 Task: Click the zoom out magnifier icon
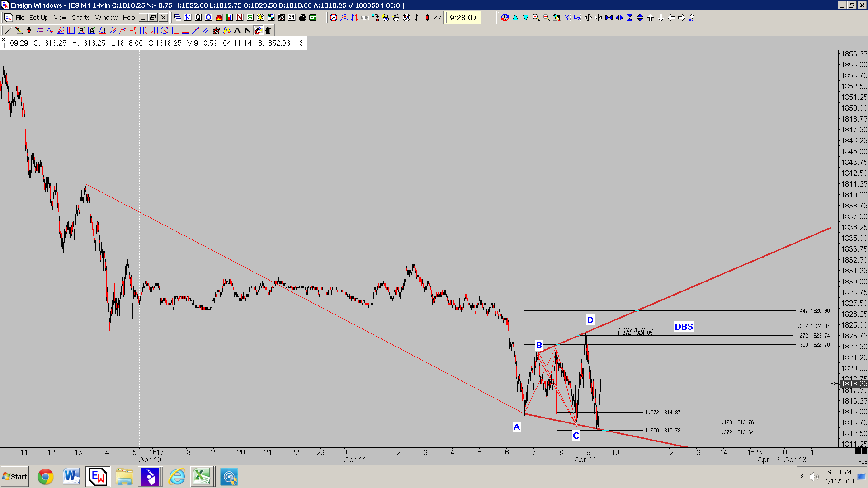(x=547, y=18)
